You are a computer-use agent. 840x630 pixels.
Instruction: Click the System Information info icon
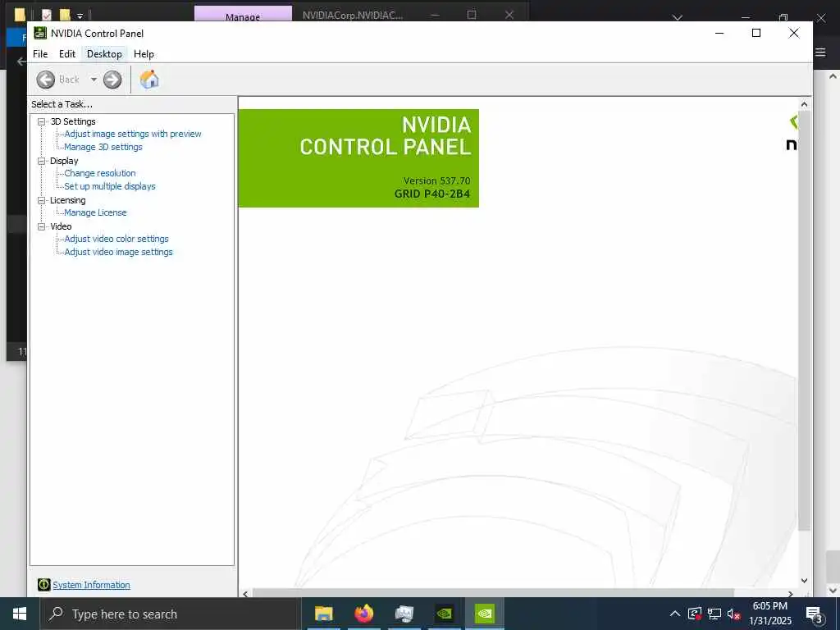pos(44,585)
